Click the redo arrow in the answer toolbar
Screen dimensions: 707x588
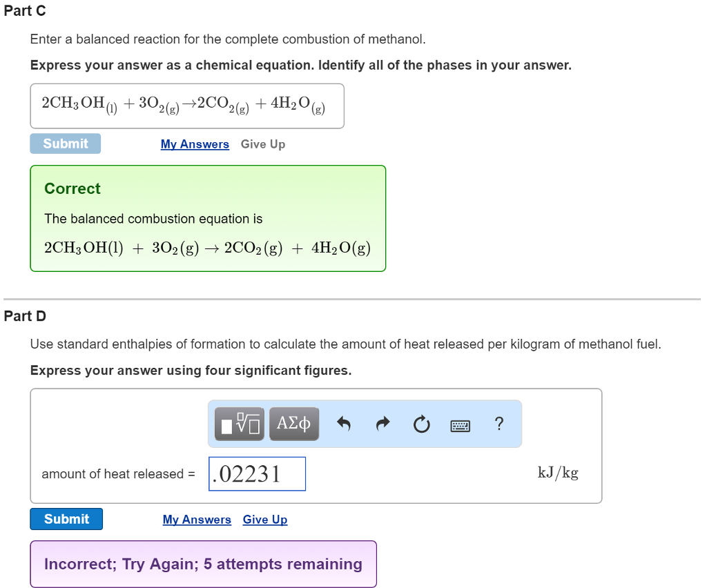tap(382, 424)
